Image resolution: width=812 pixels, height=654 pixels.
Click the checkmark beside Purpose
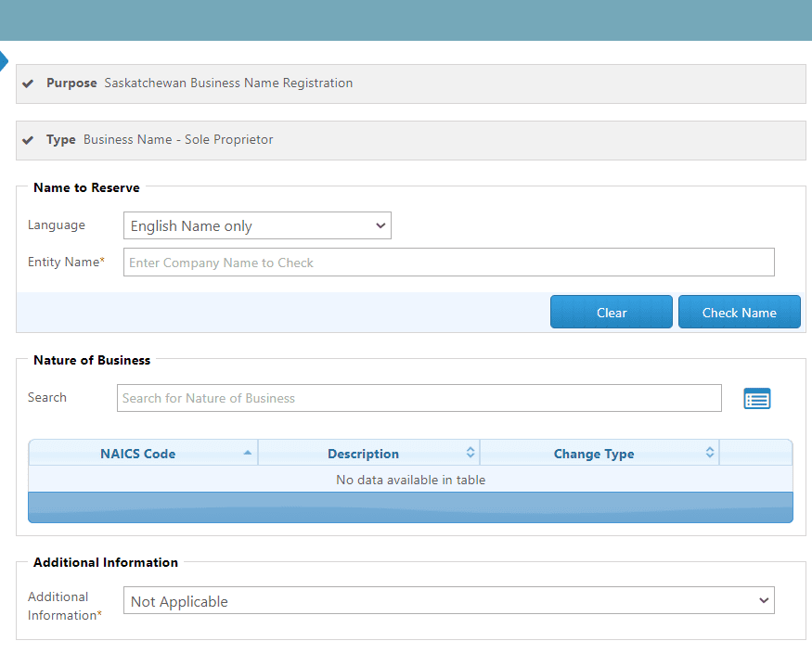tap(28, 83)
